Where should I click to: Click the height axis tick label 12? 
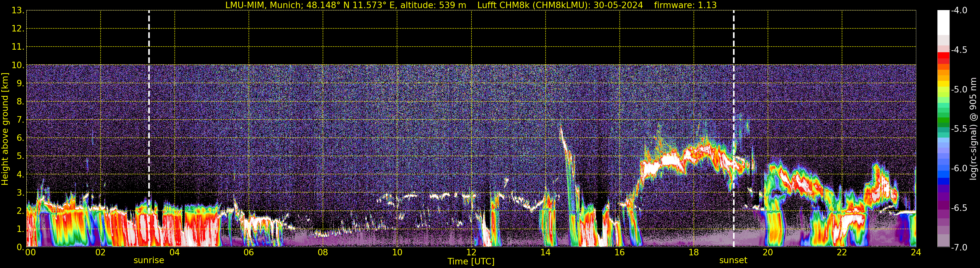click(18, 29)
